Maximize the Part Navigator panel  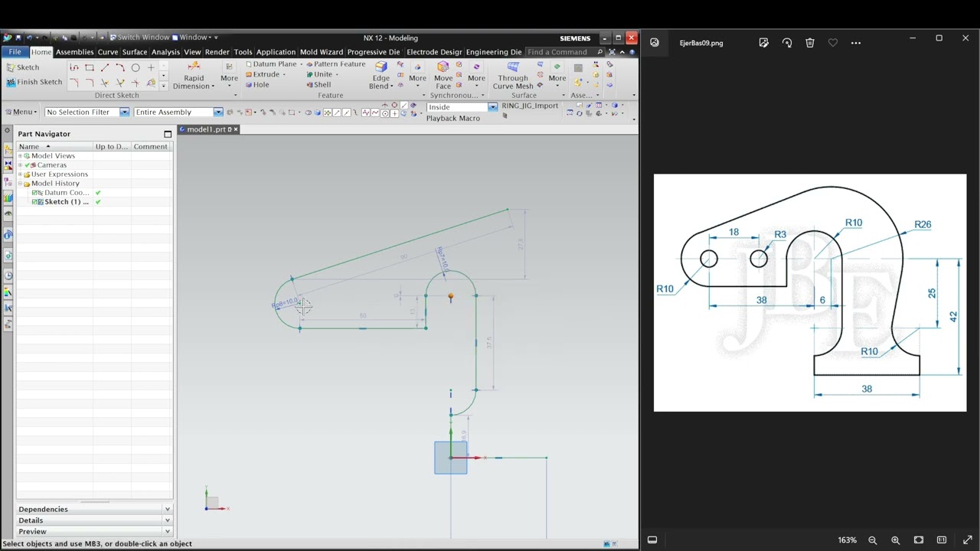point(168,134)
